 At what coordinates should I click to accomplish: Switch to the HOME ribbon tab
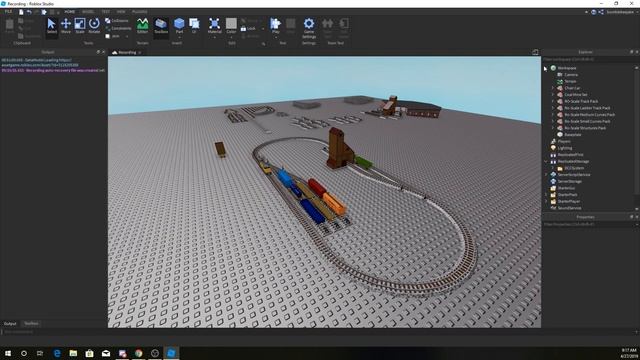[x=70, y=12]
